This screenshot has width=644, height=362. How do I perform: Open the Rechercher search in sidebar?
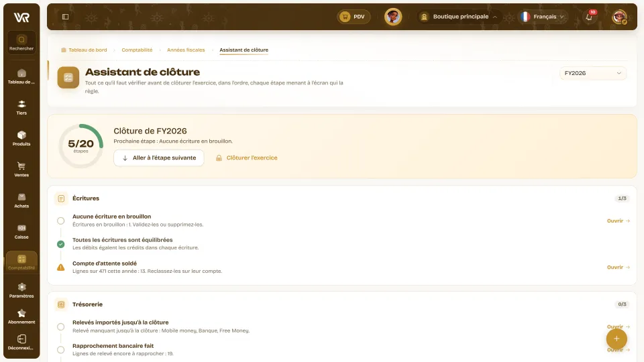coord(21,43)
